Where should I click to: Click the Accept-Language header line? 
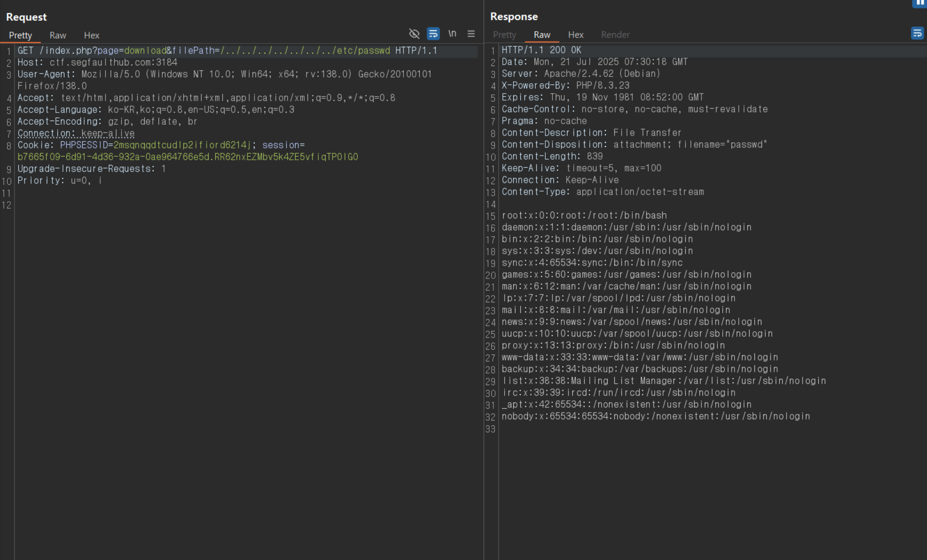click(156, 110)
